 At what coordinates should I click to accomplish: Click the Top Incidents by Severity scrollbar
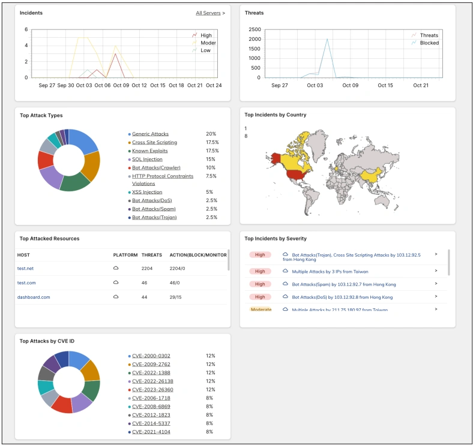pyautogui.click(x=448, y=262)
